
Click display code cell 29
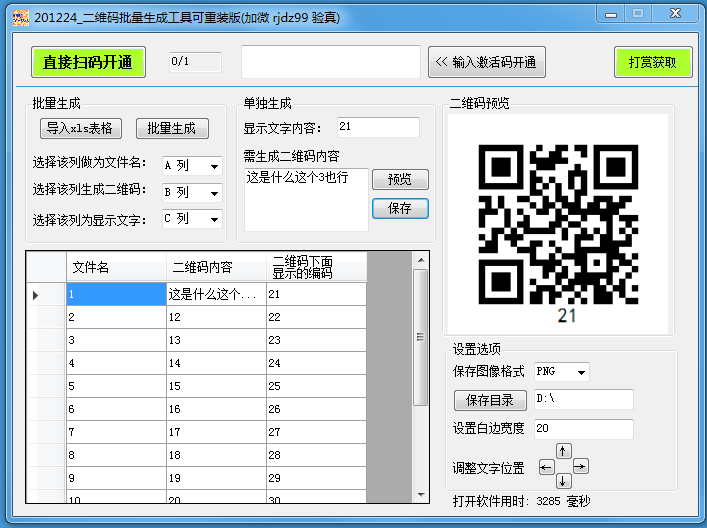click(x=317, y=478)
